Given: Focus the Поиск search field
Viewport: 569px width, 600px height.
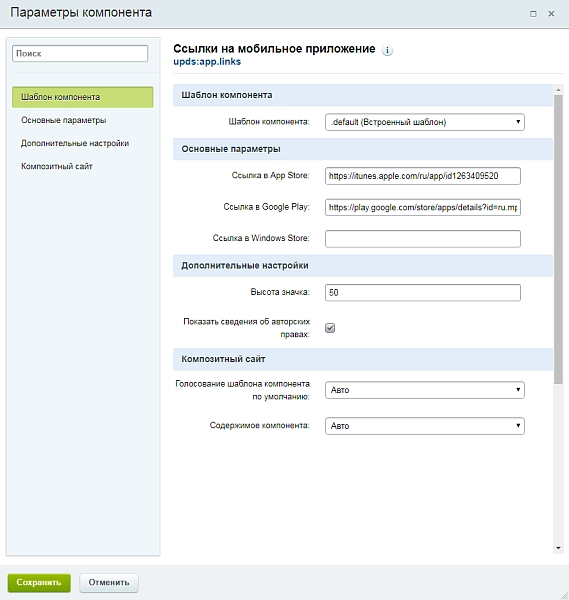Looking at the screenshot, I should (80, 54).
